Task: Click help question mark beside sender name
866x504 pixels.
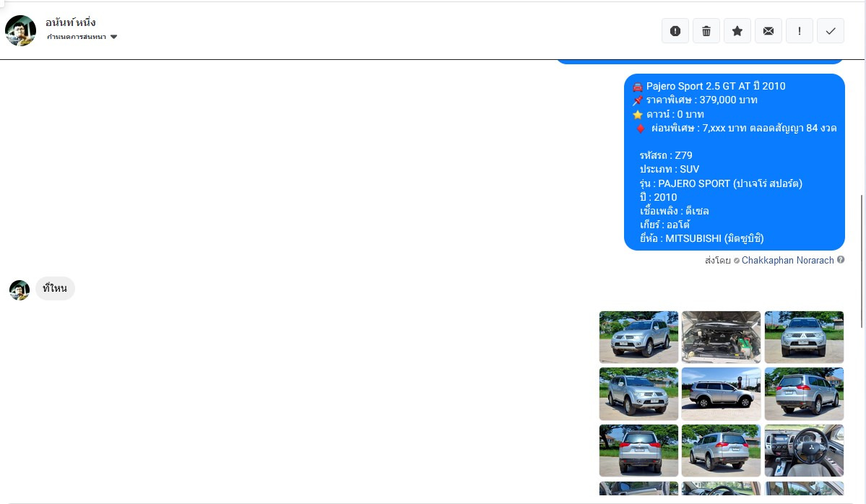Action: point(841,260)
